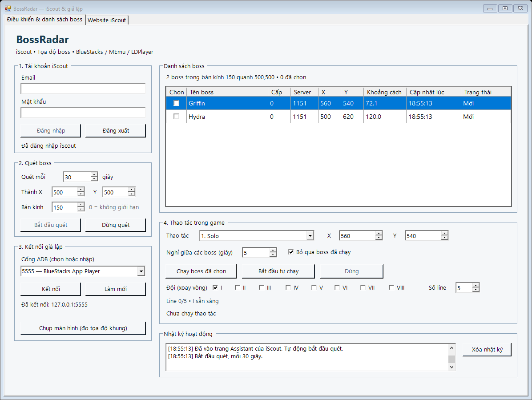This screenshot has height=400, width=532.
Task: Click 'Làm mới' to refresh ports
Action: [116, 289]
